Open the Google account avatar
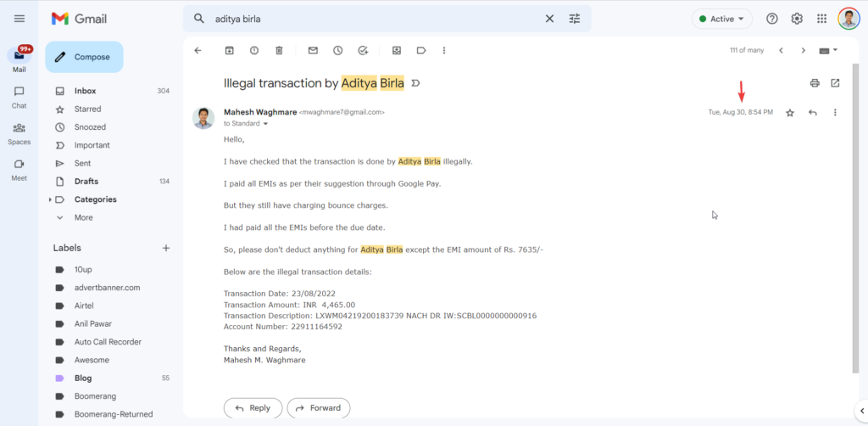The width and height of the screenshot is (868, 426). pos(849,19)
